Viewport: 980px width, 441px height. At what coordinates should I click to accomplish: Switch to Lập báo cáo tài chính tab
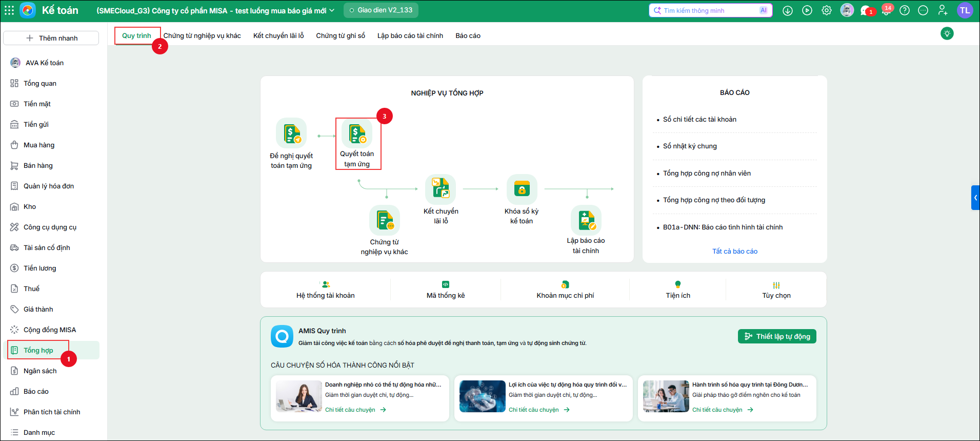pos(410,35)
